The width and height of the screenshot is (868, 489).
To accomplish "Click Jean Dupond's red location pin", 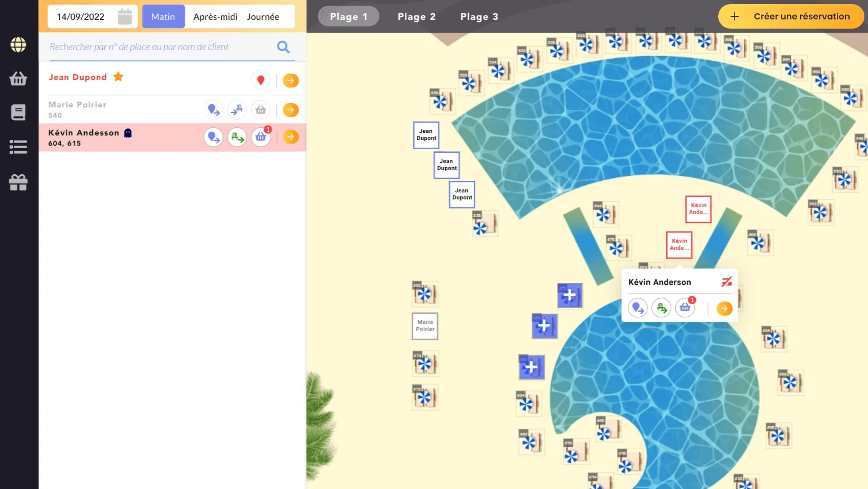I will click(261, 80).
